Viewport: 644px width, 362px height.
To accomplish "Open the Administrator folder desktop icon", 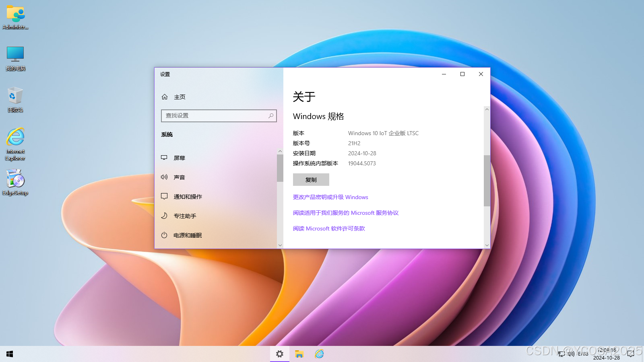I will point(15,17).
